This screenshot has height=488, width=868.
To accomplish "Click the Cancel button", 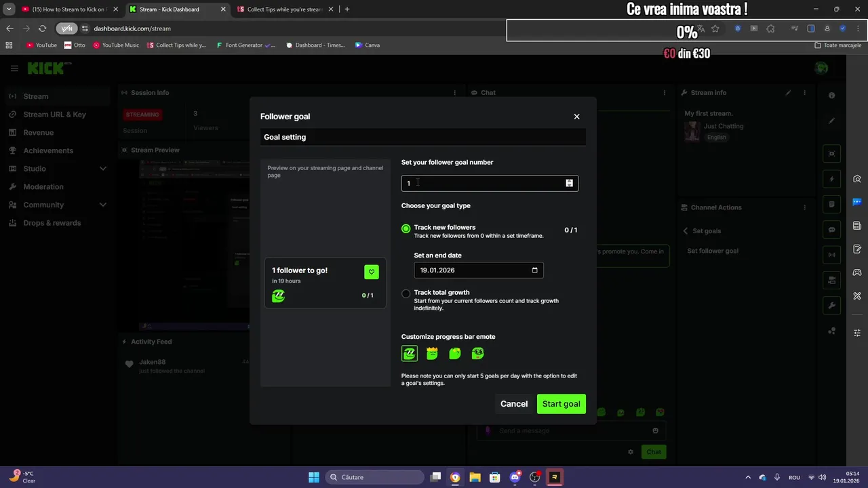I will coord(514,404).
